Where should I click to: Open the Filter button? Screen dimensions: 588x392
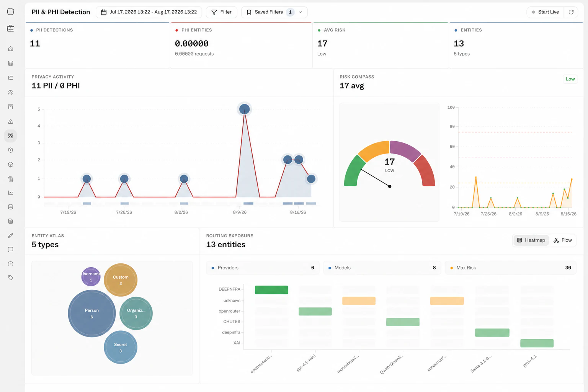pos(221,12)
